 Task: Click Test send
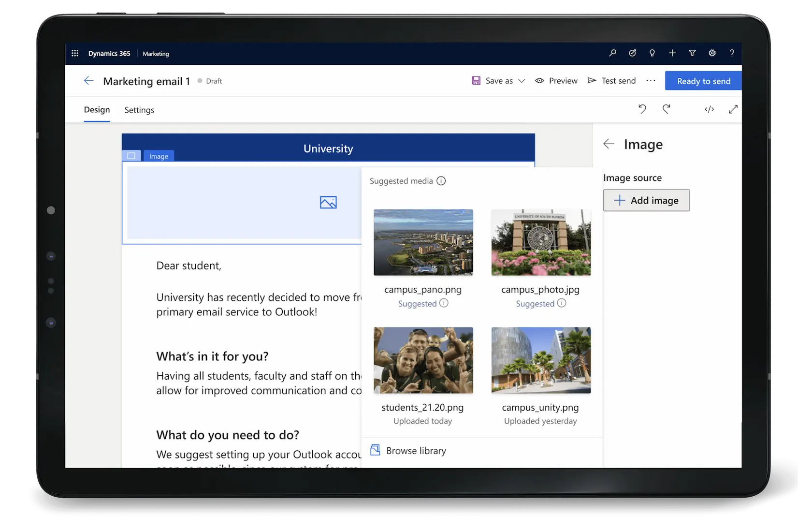611,81
